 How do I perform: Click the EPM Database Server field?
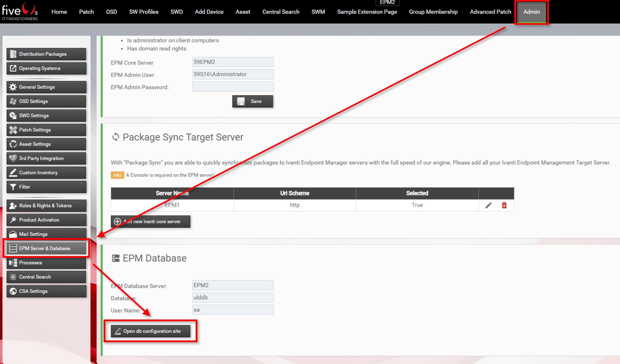click(233, 285)
